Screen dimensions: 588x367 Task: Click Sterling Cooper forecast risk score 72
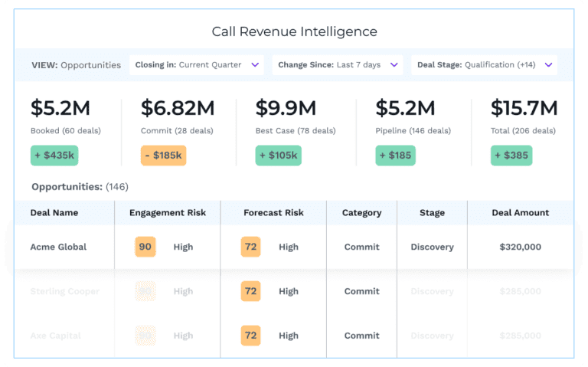pos(250,291)
